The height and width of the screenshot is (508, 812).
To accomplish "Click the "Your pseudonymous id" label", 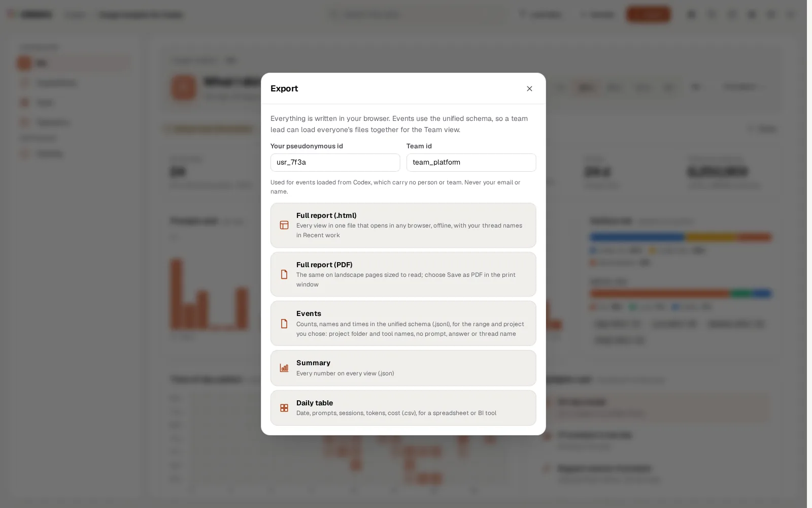I will tap(307, 146).
